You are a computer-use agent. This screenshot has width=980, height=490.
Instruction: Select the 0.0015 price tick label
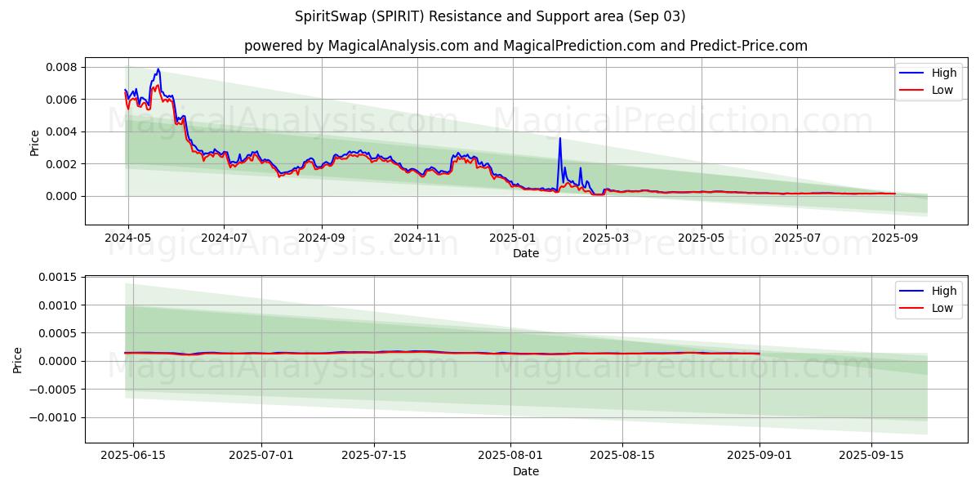tap(60, 278)
